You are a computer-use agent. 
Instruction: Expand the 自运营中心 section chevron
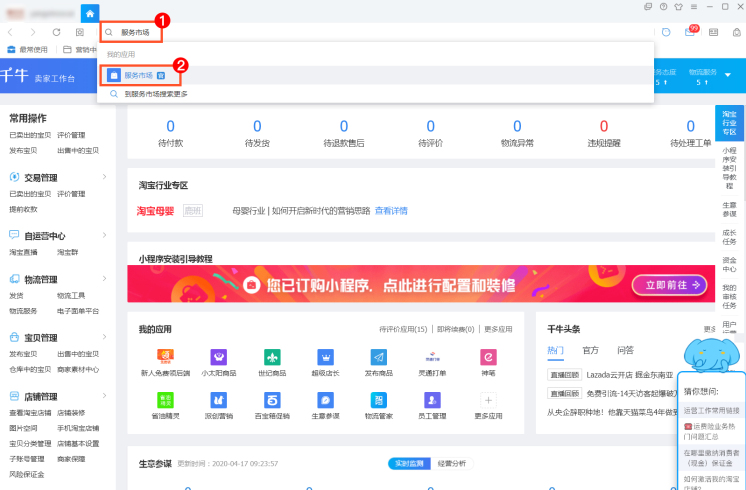coord(105,235)
